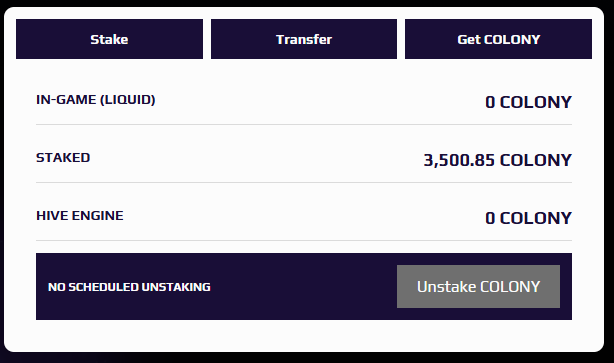Click the 3,500.85 staked amount figure
This screenshot has height=363, width=614.
pyautogui.click(x=459, y=161)
